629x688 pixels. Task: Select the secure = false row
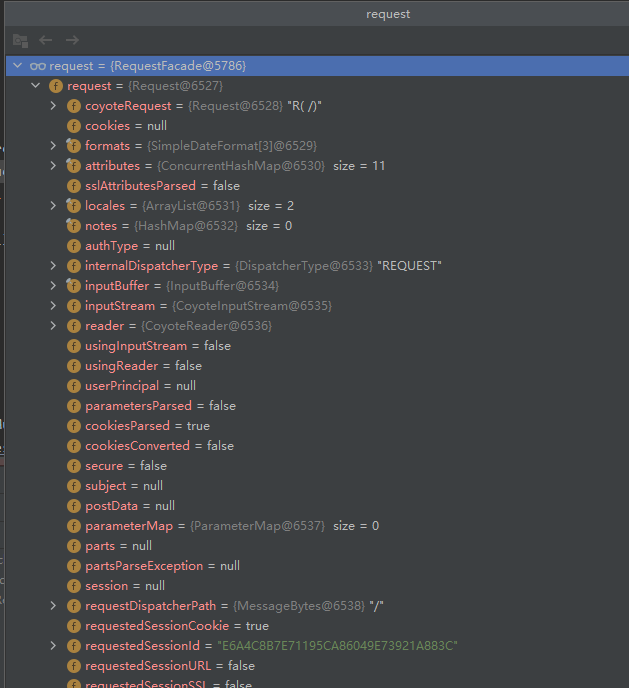pos(317,466)
